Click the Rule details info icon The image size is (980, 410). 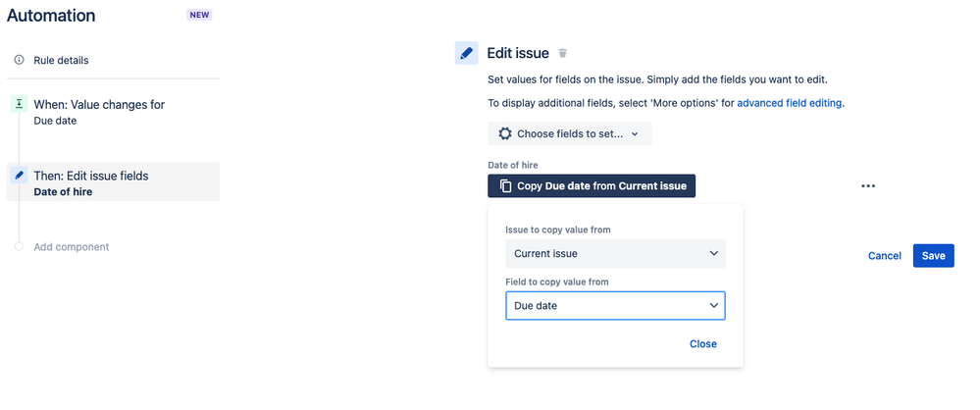[19, 60]
